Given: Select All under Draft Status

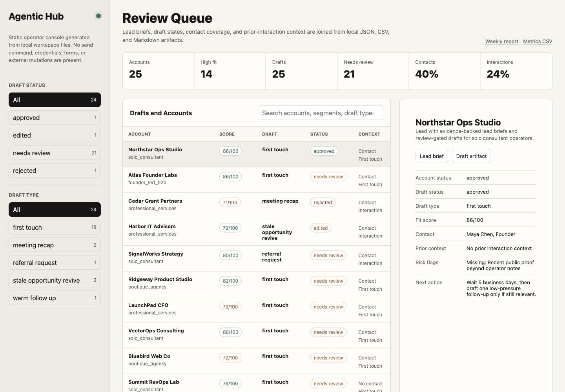Looking at the screenshot, I should click(x=55, y=100).
